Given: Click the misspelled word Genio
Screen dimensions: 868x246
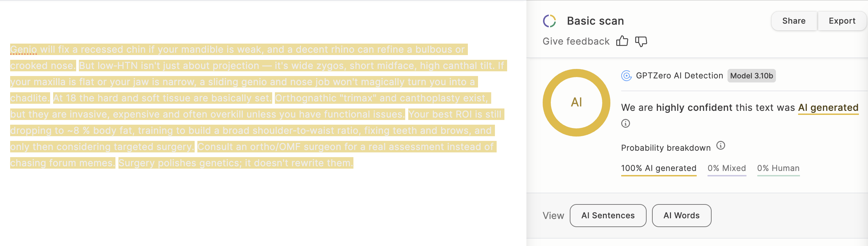Looking at the screenshot, I should (23, 50).
